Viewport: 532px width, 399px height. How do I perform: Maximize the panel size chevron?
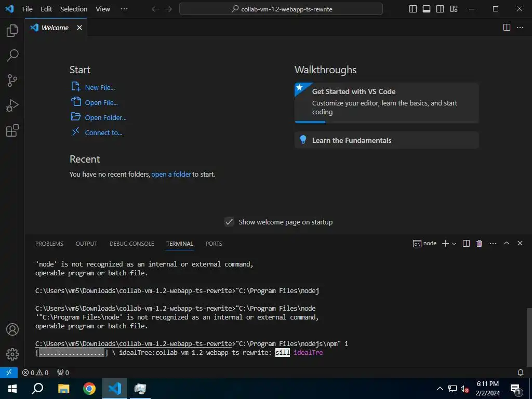507,243
